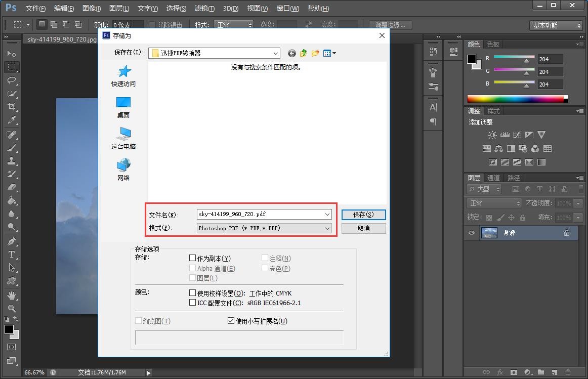Select the Lasso tool in toolbar
This screenshot has height=379, width=588.
coord(12,80)
